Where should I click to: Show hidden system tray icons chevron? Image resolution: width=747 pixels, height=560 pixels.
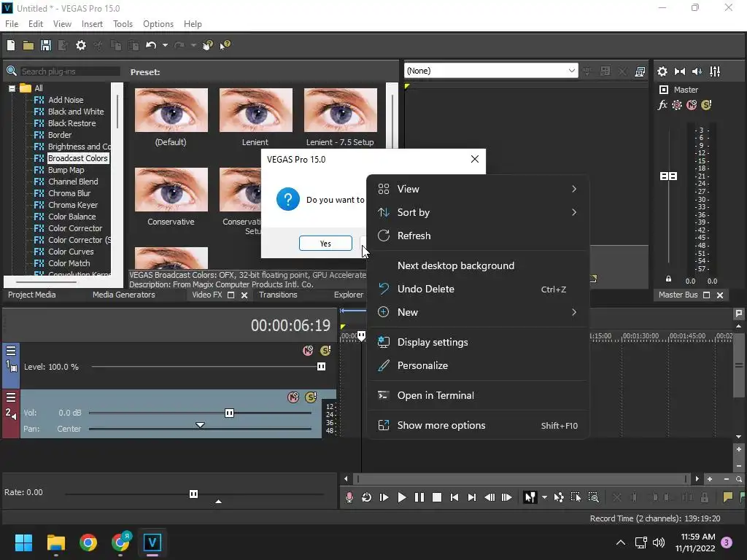coord(620,542)
